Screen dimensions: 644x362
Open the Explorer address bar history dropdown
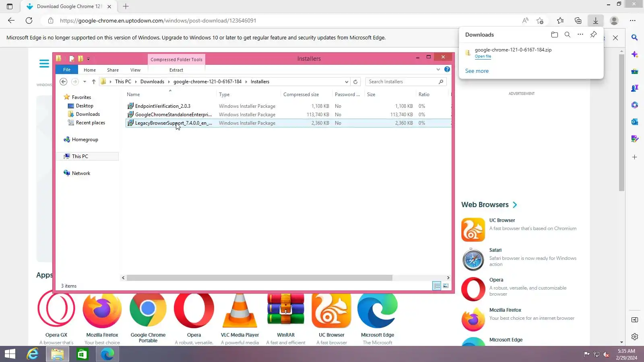pos(347,82)
